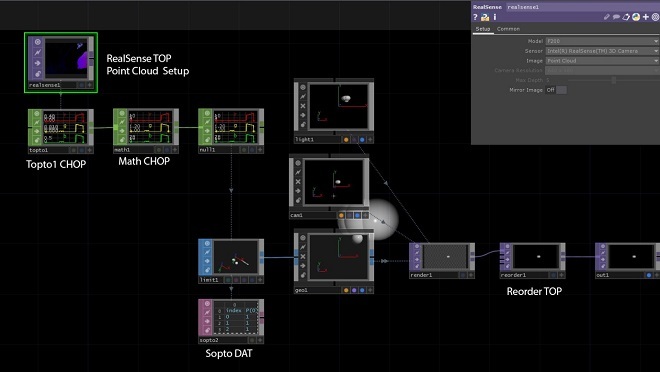Open the comment speech bubble icon
The image size is (660, 372).
pyautogui.click(x=616, y=17)
